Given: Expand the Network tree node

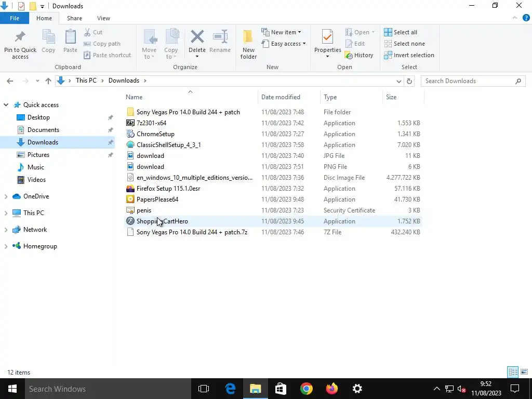Looking at the screenshot, I should [6, 230].
